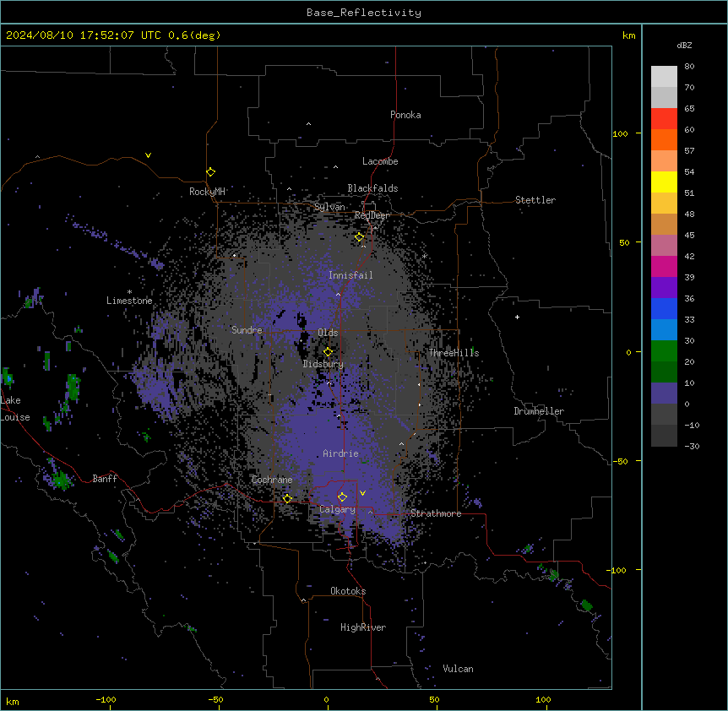Screen dimensions: 728x711
Task: Click the Sylvan label on the map
Action: (x=329, y=207)
